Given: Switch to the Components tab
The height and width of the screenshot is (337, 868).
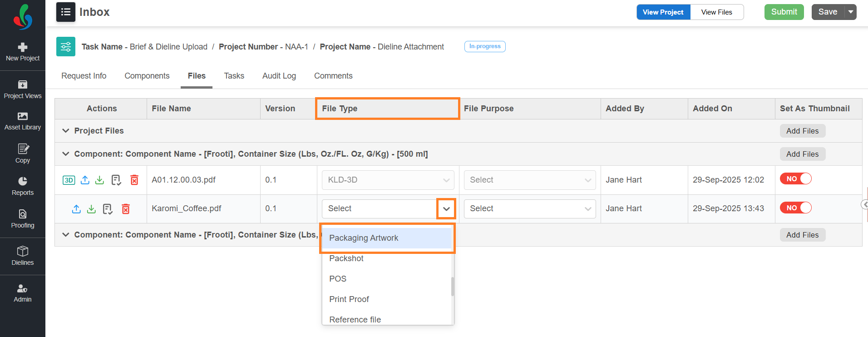Looking at the screenshot, I should (x=147, y=76).
